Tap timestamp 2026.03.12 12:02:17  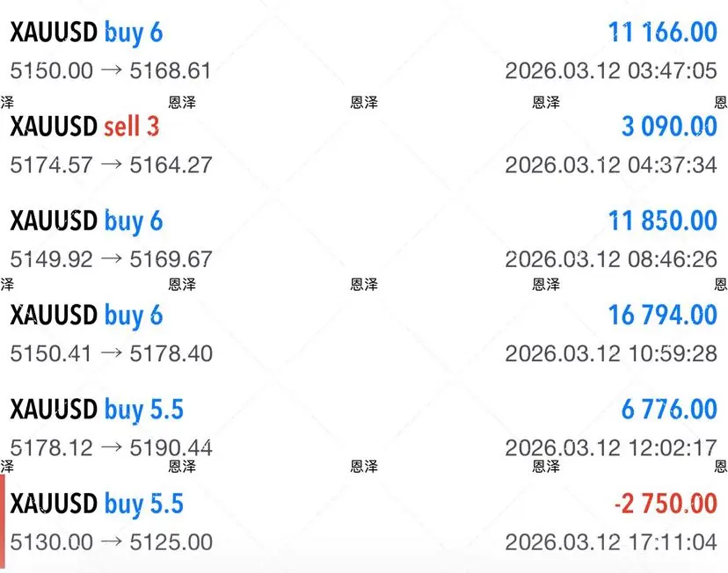pyautogui.click(x=610, y=448)
